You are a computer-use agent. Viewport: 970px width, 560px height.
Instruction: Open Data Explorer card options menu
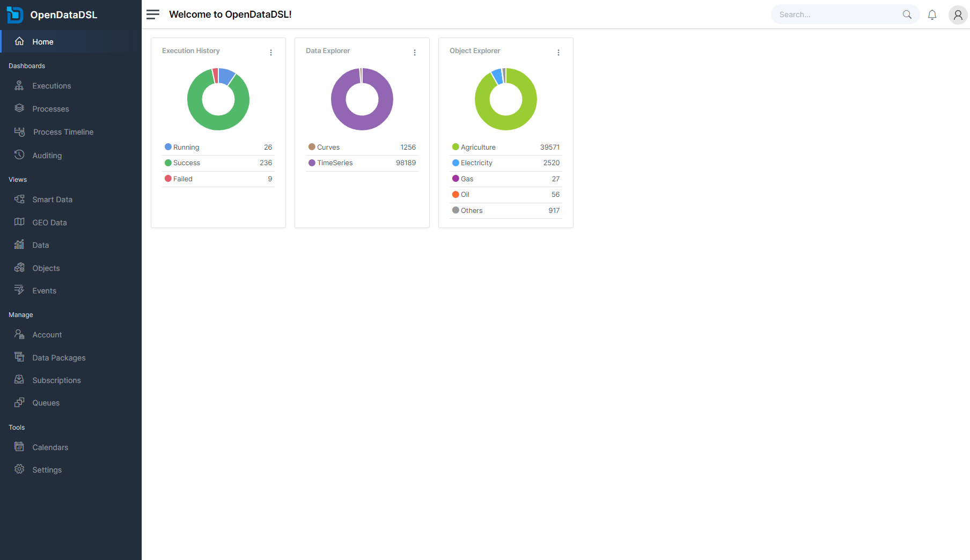(x=415, y=53)
